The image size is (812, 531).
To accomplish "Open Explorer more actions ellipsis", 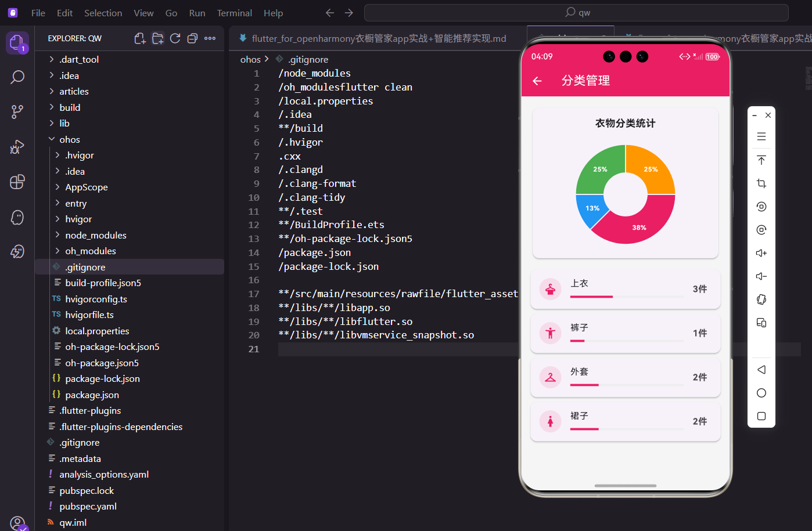I will coord(210,38).
